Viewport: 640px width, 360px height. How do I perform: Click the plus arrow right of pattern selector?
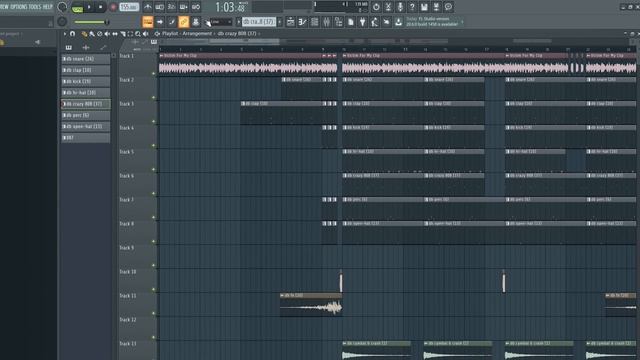coord(280,22)
